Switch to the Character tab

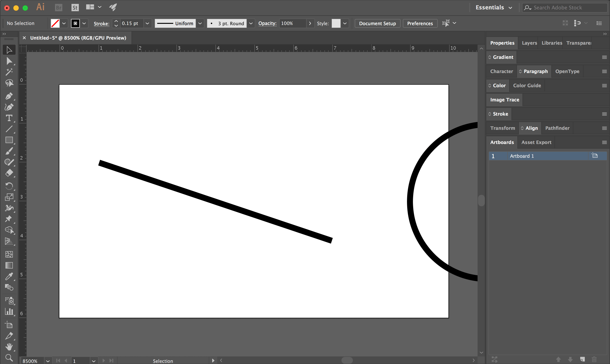tap(502, 71)
